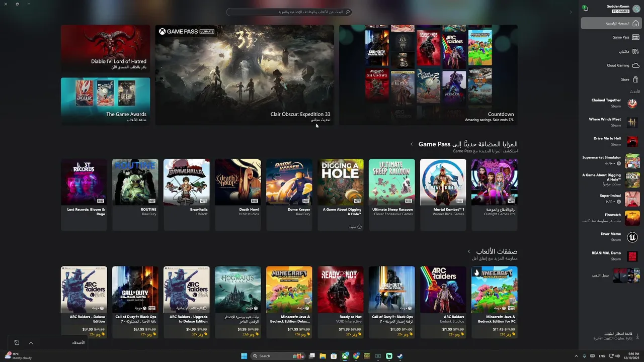Screen dimensions: 644x362
Task: Open the Outright Games Ltd. card
Action: [x=495, y=195]
